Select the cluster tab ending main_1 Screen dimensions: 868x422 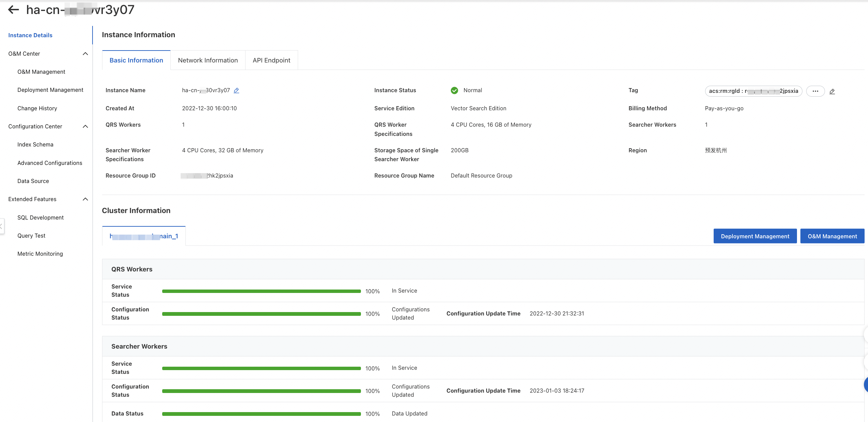pyautogui.click(x=144, y=236)
